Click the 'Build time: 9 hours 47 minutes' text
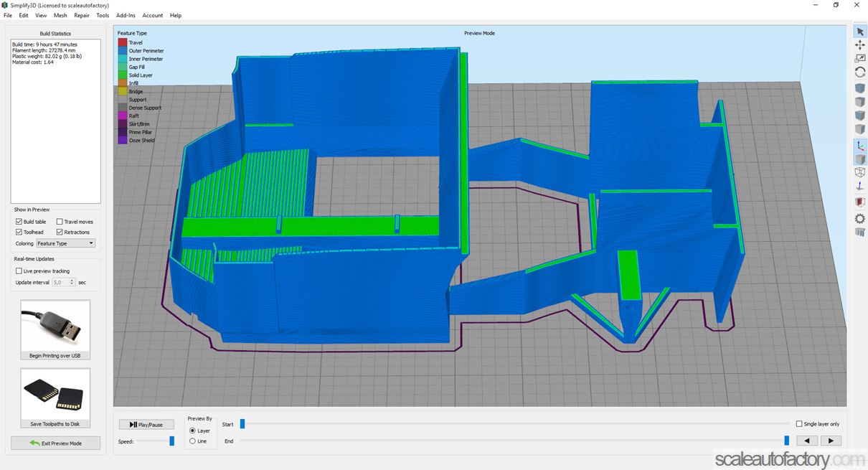The width and height of the screenshot is (868, 470). (x=44, y=44)
